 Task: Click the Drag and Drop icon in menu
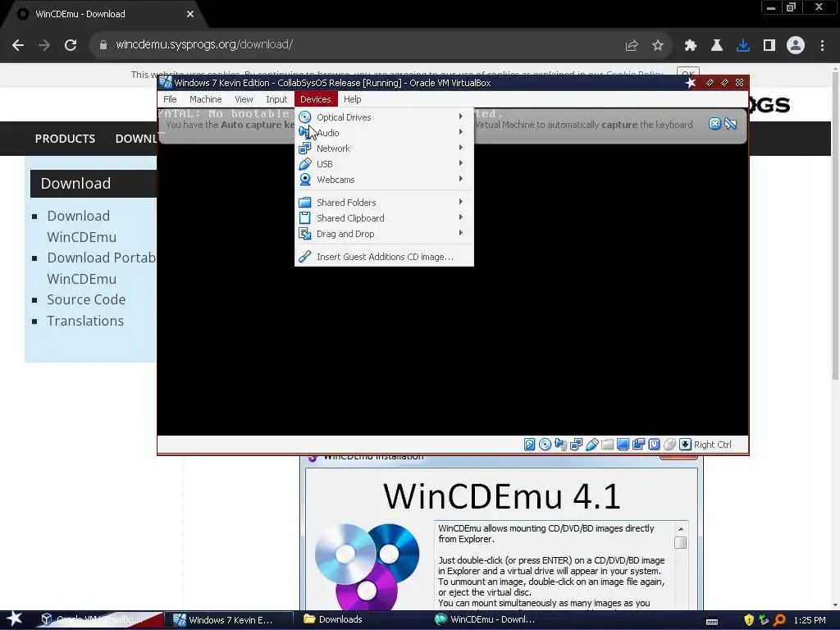point(305,234)
